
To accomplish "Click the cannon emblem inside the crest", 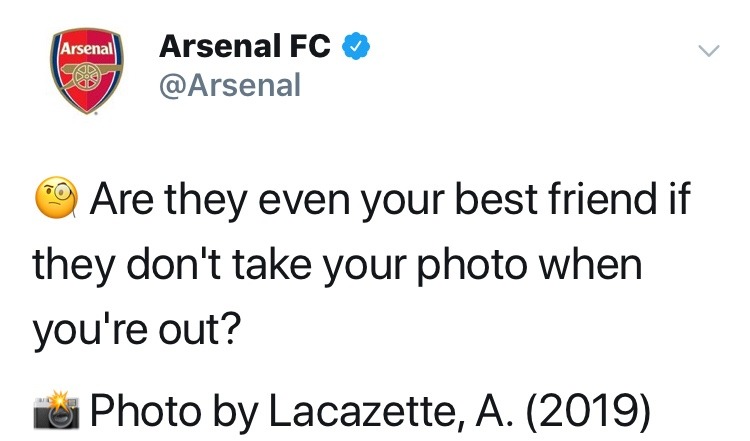I will pyautogui.click(x=88, y=77).
